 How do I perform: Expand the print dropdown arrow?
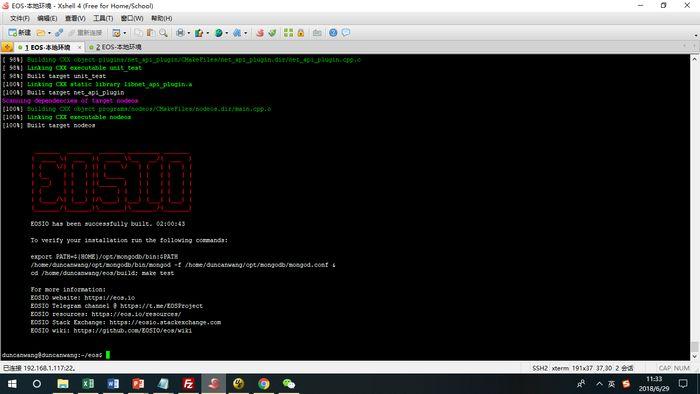(x=188, y=33)
